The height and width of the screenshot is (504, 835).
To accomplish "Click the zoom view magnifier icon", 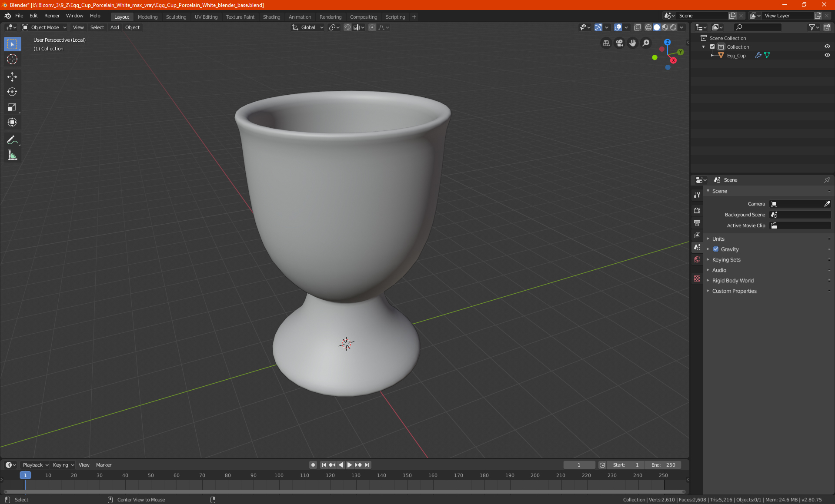I will pos(646,43).
